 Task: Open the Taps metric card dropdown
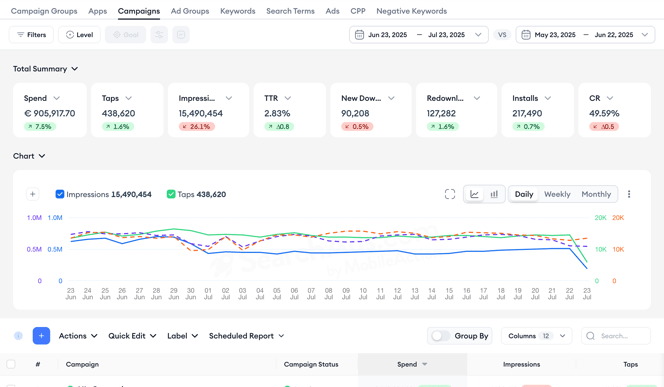[129, 98]
